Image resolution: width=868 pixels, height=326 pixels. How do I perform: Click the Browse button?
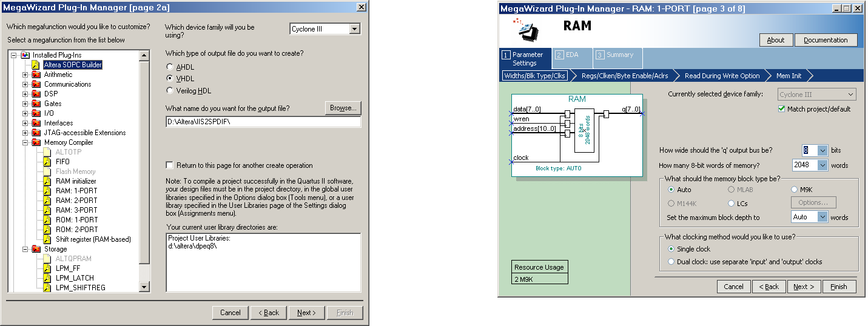pyautogui.click(x=343, y=108)
